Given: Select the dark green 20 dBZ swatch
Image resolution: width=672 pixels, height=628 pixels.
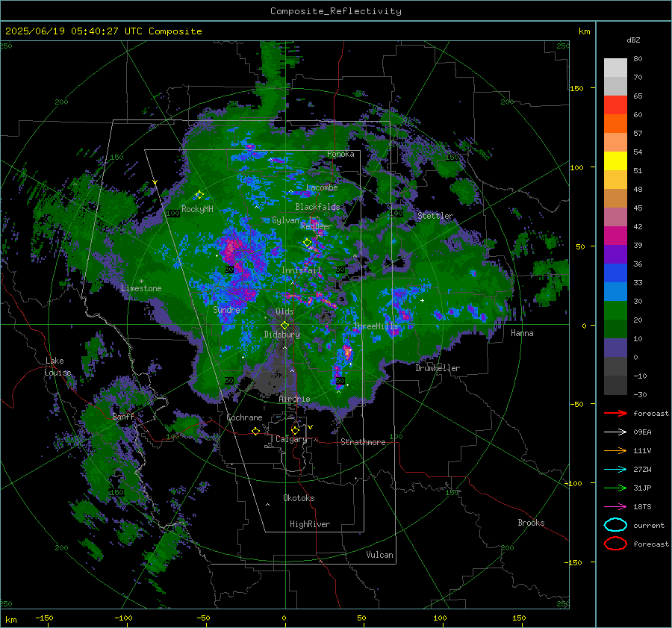Looking at the screenshot, I should click(615, 329).
